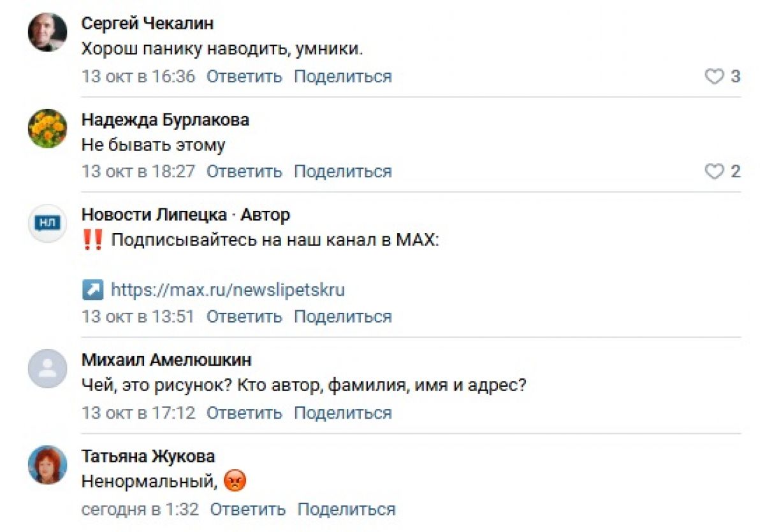The width and height of the screenshot is (765, 532).
Task: Reply to Михаил Амелюшкин's question
Action: click(244, 413)
